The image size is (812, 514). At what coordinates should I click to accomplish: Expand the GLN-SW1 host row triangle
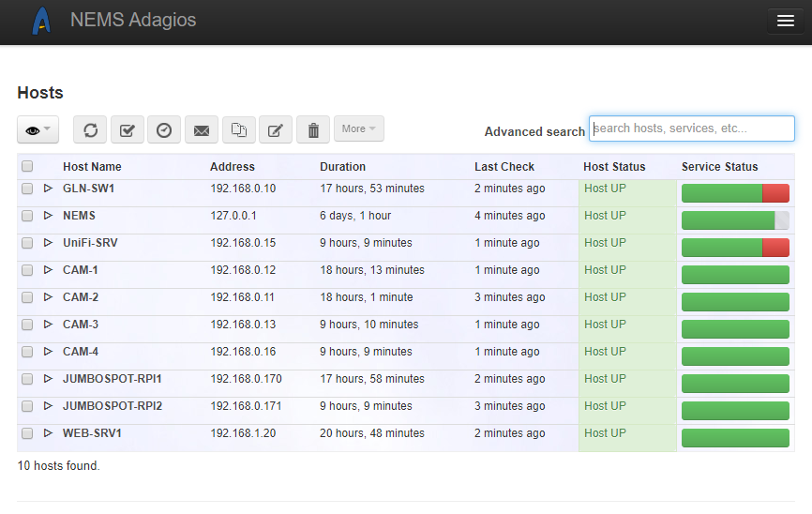click(48, 189)
